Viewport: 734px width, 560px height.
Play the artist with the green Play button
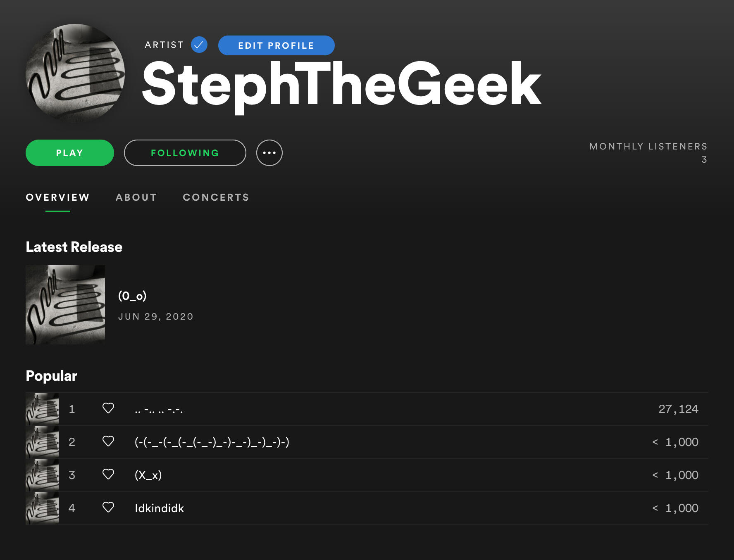click(x=70, y=153)
